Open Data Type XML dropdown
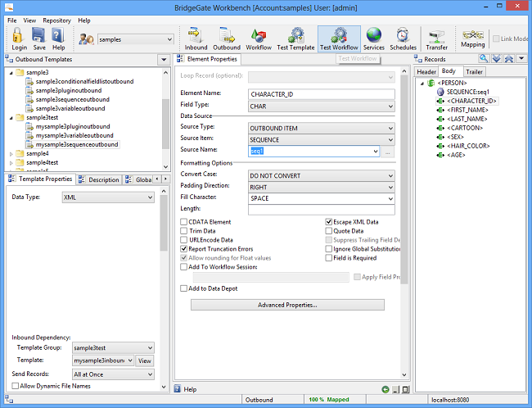Image resolution: width=532 pixels, height=408 pixels. coord(108,197)
